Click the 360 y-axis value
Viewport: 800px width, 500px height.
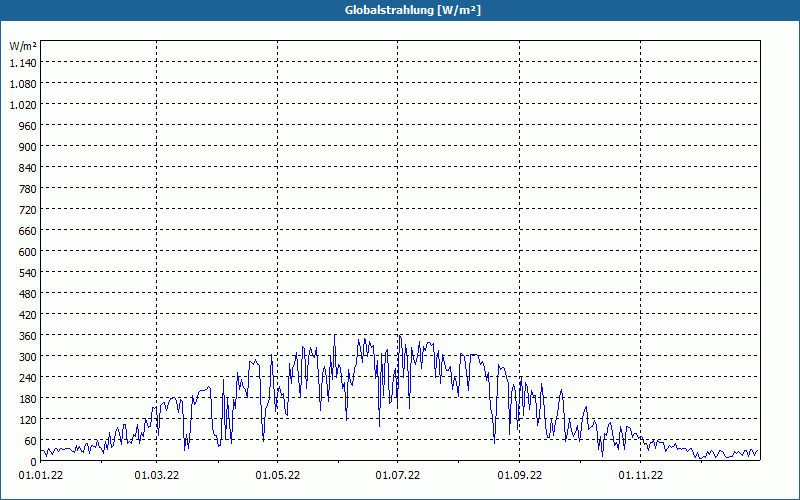pyautogui.click(x=28, y=336)
